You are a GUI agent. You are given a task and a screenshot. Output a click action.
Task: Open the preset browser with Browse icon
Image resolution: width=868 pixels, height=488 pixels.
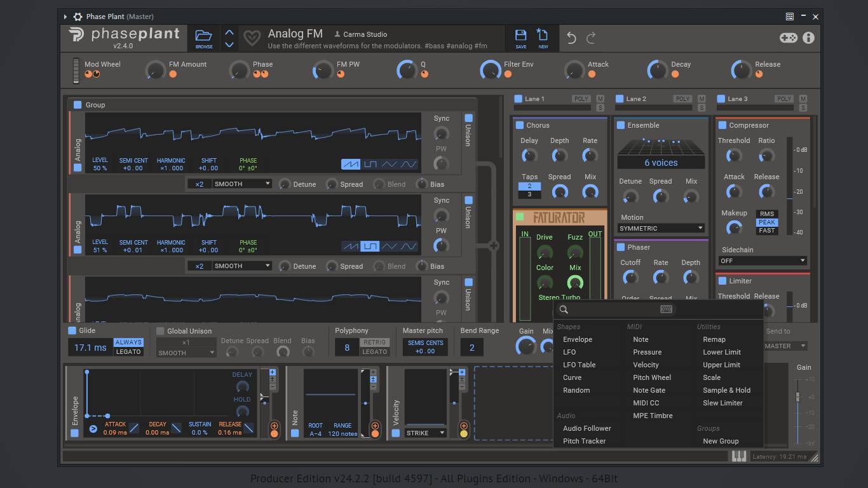coord(203,37)
